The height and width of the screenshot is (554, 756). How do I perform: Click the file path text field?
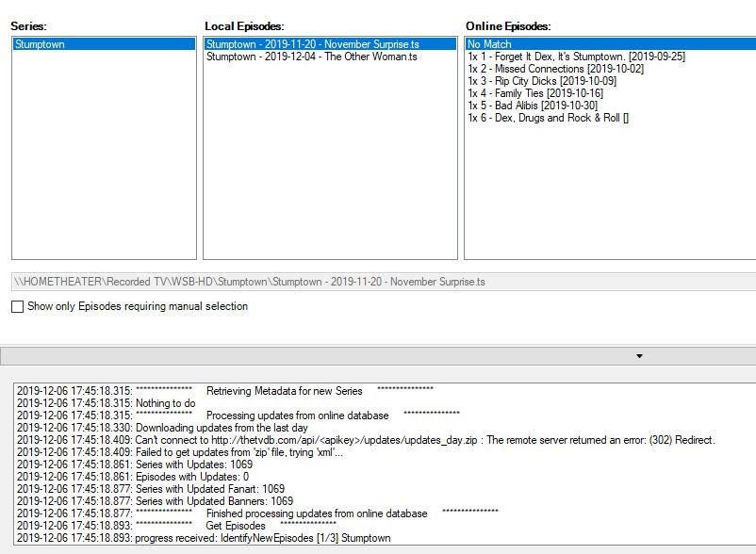(377, 282)
